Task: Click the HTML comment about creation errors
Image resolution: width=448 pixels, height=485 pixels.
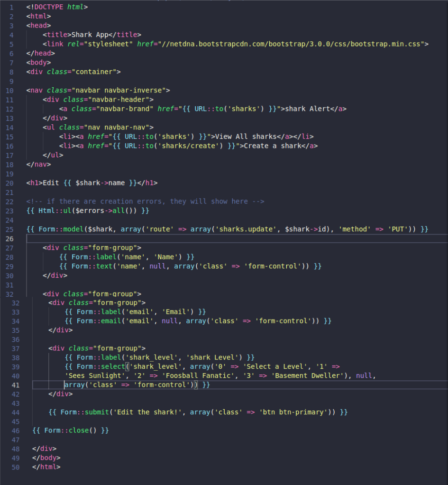Action: pos(145,201)
